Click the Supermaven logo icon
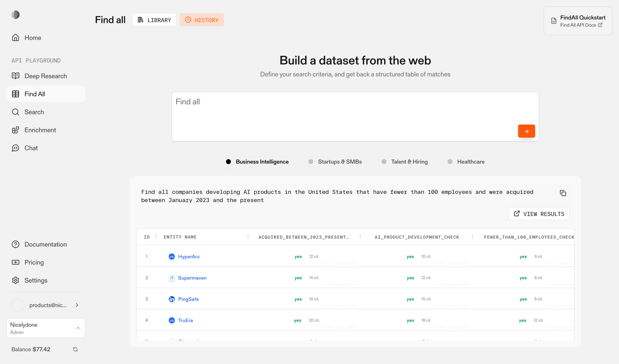 pos(172,278)
